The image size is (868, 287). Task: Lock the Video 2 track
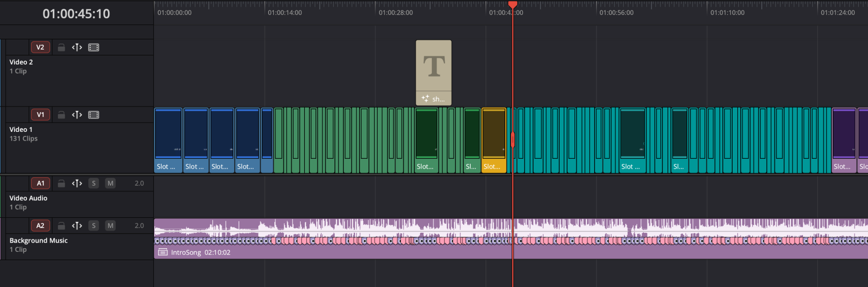(61, 48)
